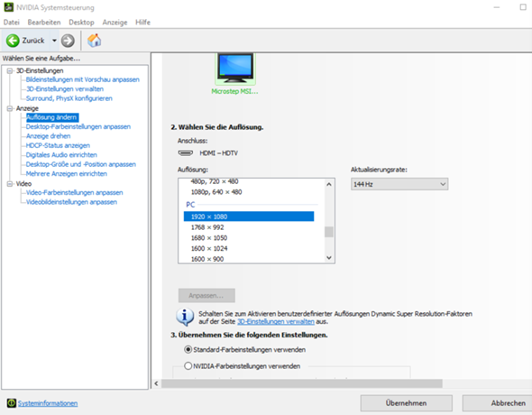Select Auflösung ändern in task tree
Viewport: 532px width, 415px height.
point(52,117)
